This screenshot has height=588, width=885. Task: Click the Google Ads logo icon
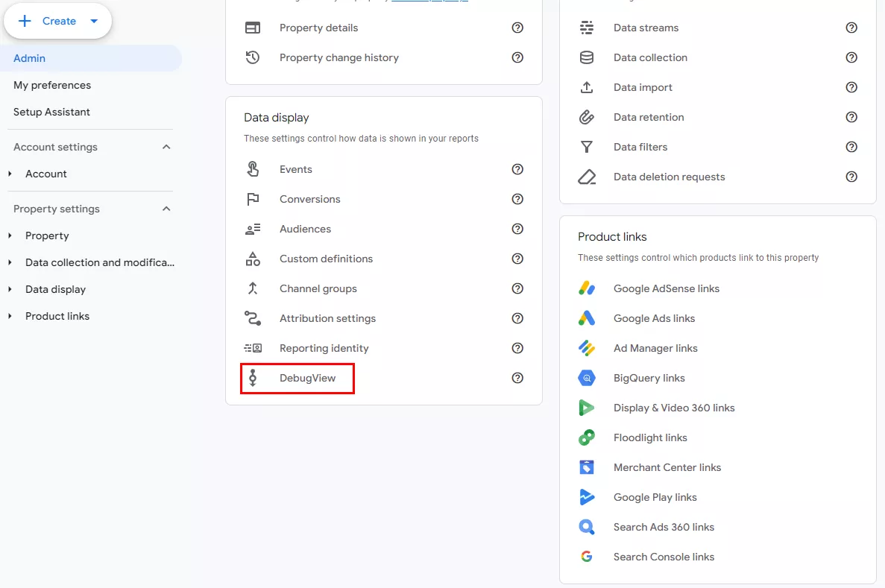click(587, 318)
